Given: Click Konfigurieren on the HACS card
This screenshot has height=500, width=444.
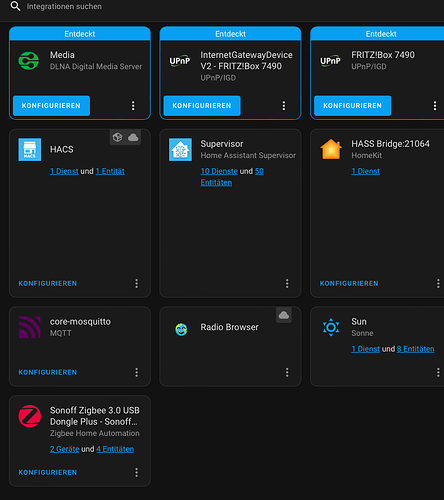Looking at the screenshot, I should (x=48, y=283).
